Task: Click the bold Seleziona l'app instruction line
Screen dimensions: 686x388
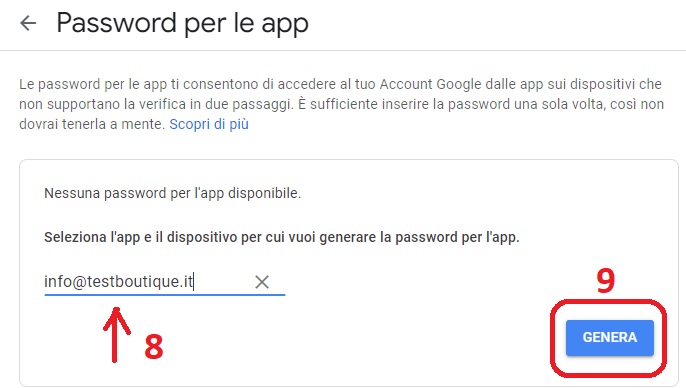Action: click(282, 237)
